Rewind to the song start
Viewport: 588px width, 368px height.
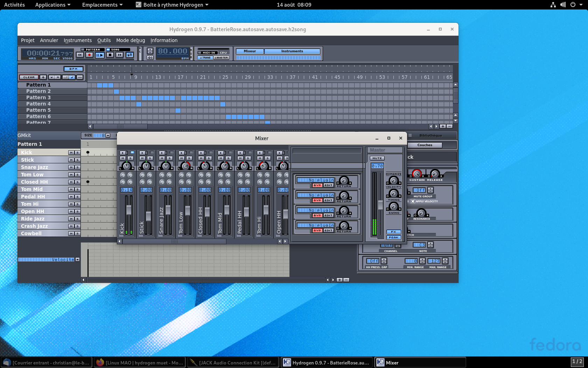point(80,55)
